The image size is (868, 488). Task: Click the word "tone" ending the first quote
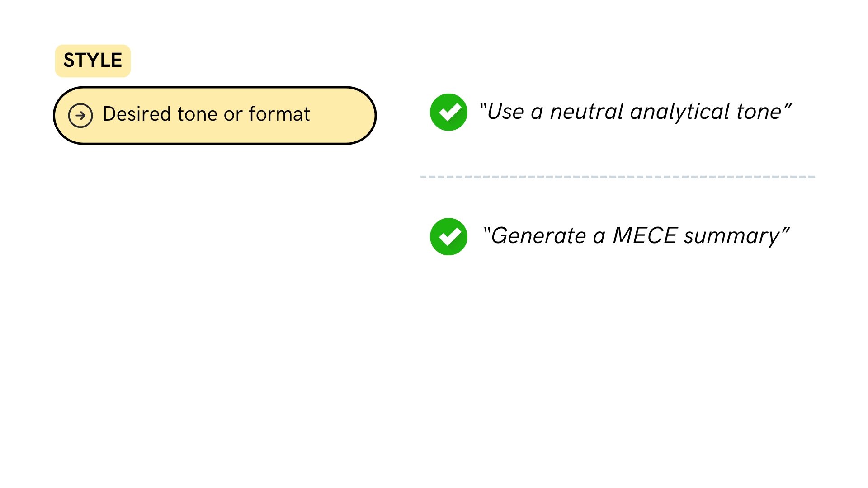pos(759,112)
